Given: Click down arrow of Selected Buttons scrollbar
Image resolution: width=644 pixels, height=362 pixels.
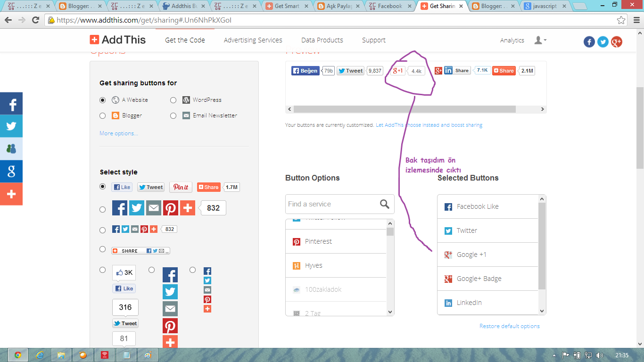Looking at the screenshot, I should click(542, 311).
